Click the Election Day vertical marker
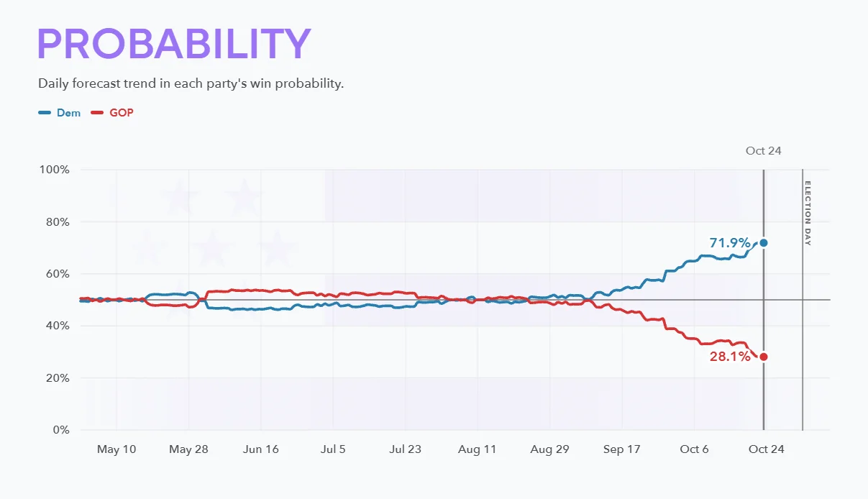 point(803,300)
